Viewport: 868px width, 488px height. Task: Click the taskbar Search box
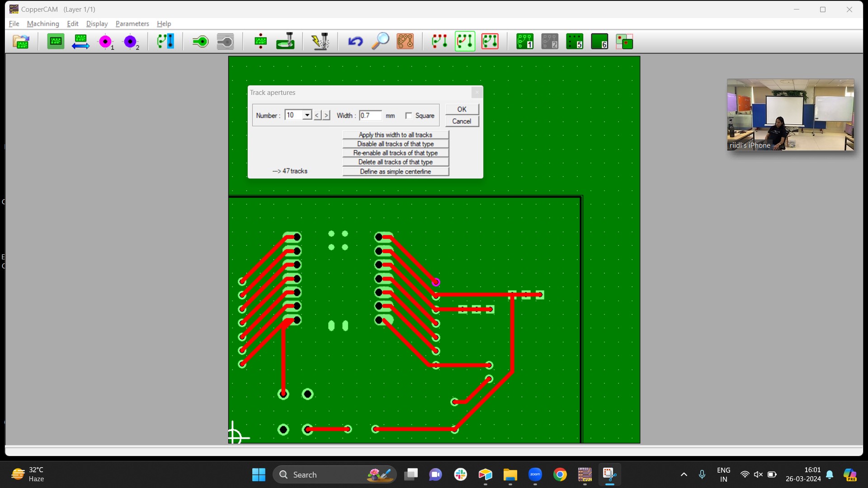coord(335,474)
